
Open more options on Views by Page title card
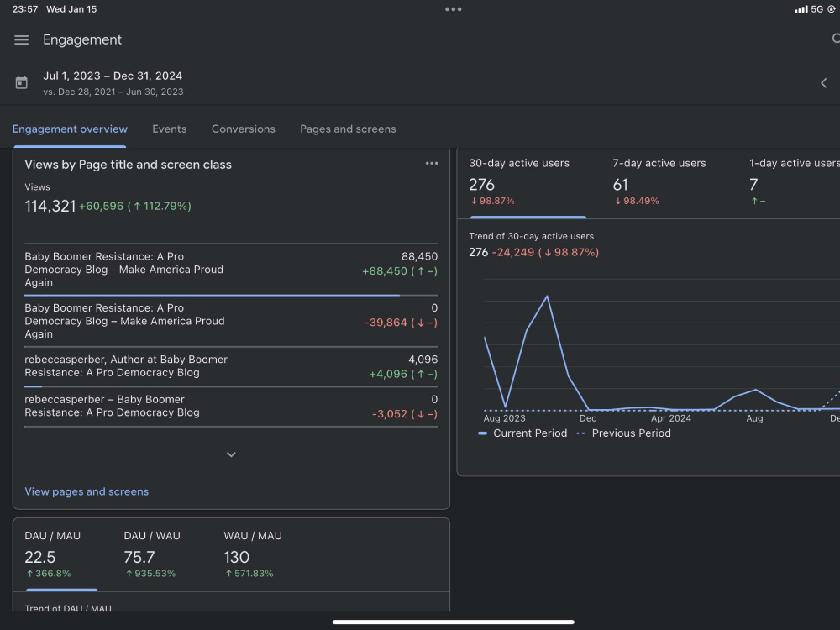coord(432,164)
